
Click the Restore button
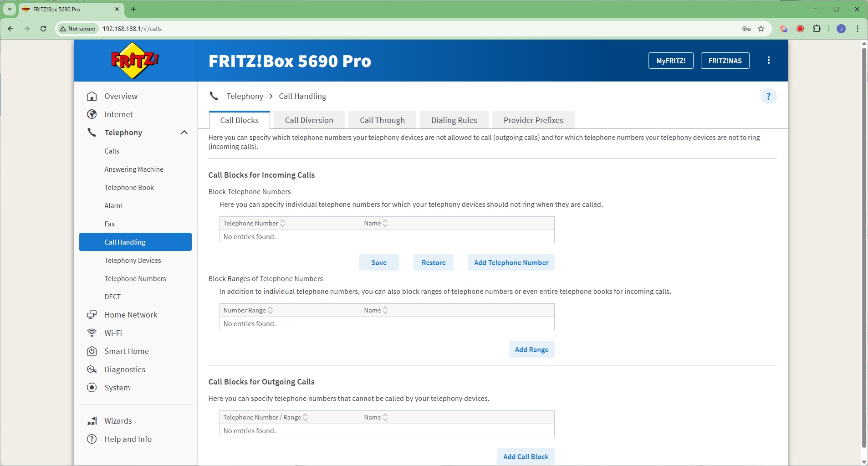[x=434, y=262]
